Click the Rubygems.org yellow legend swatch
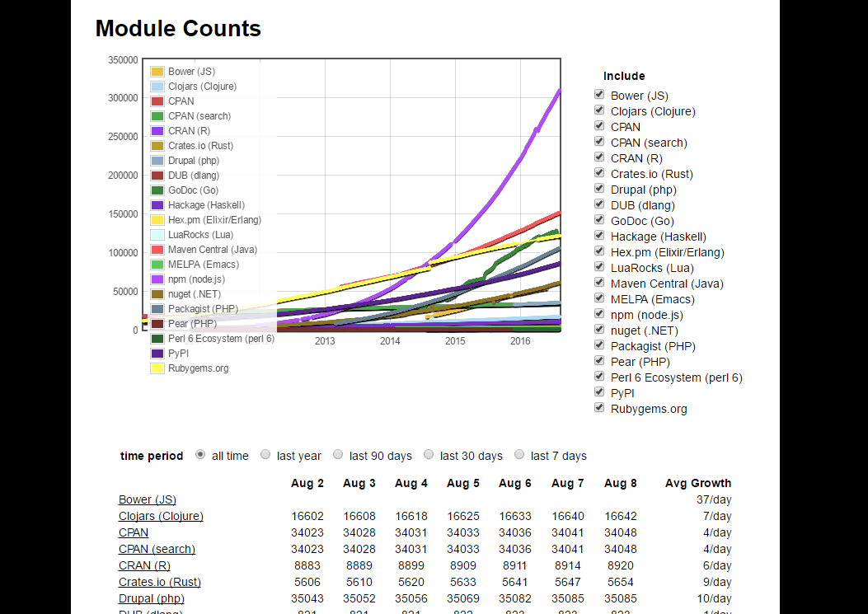 point(157,368)
